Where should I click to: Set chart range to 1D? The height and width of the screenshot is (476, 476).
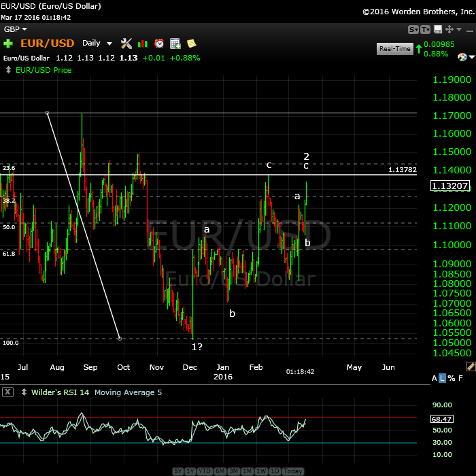[x=275, y=471]
